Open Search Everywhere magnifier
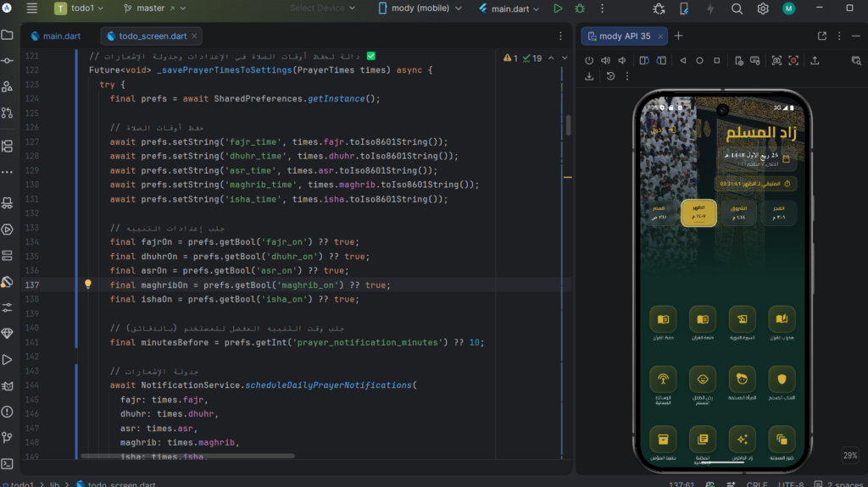Screen dimensions: 868x487 [737, 8]
